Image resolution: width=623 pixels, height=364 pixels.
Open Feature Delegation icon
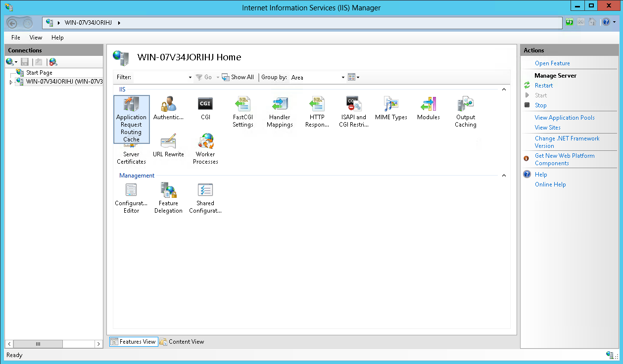[168, 198]
